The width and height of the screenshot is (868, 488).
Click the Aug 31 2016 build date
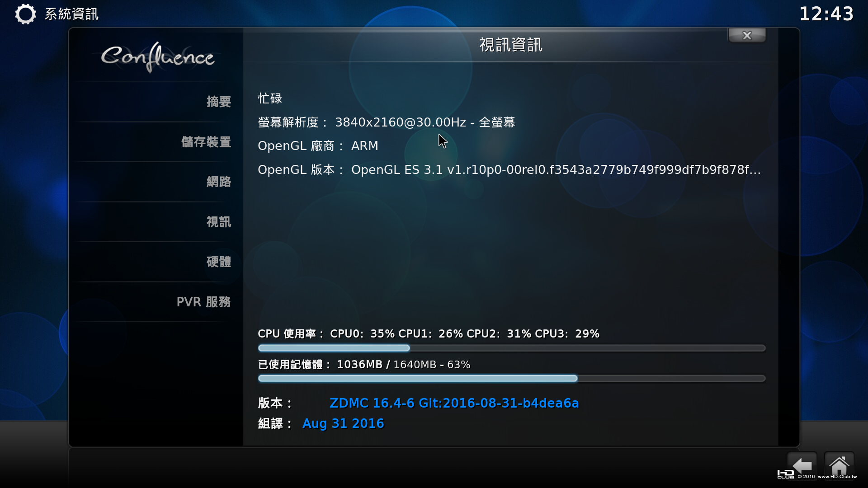343,423
